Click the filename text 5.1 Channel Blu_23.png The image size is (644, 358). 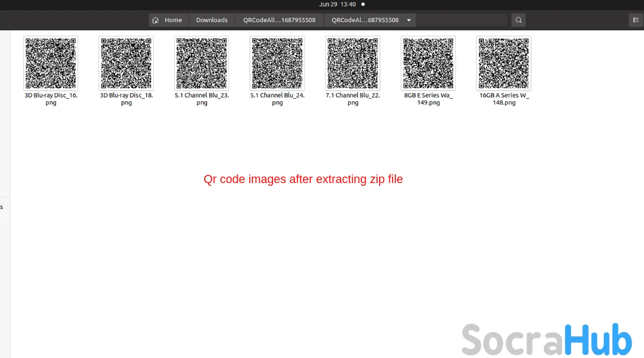pyautogui.click(x=201, y=99)
